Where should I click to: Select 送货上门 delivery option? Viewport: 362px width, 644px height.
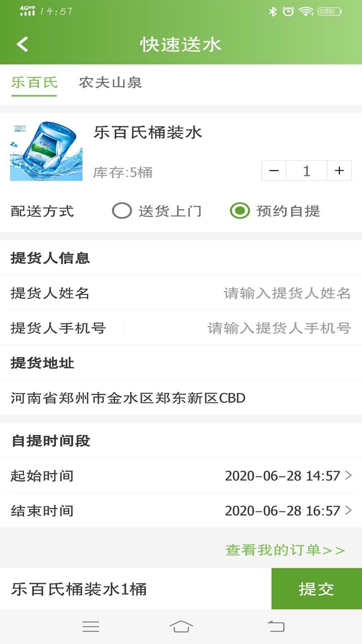[x=122, y=211]
